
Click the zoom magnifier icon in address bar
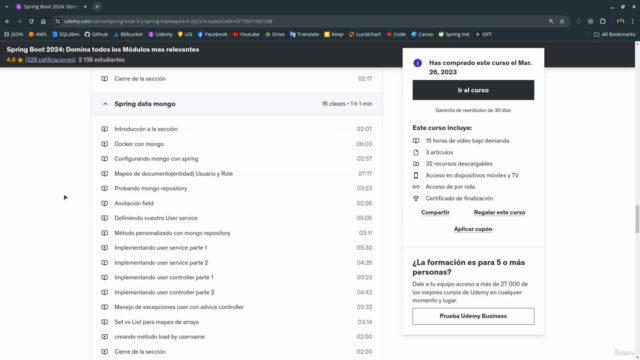point(551,21)
